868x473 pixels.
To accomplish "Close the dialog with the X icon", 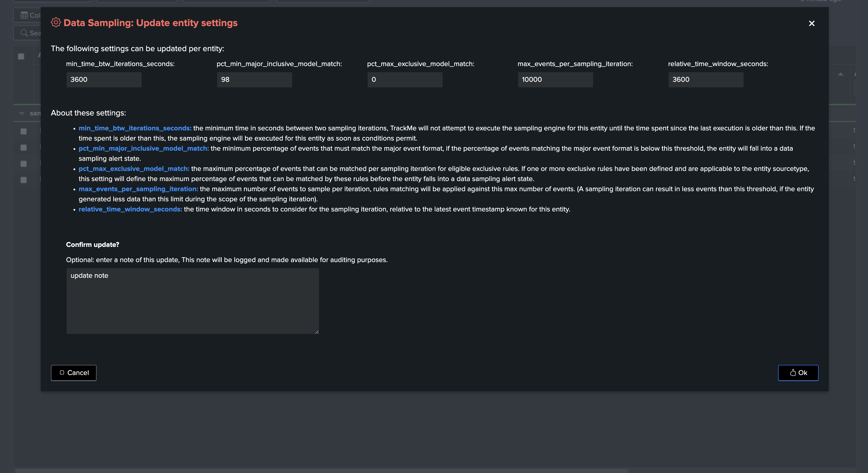I will (812, 24).
